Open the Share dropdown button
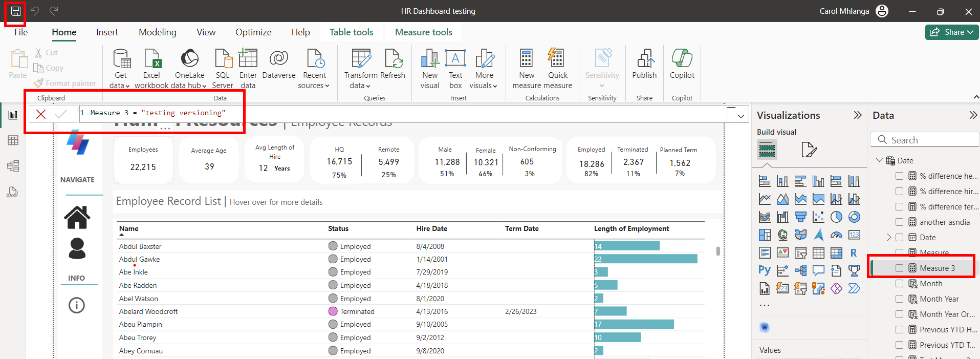Viewport: 980px width, 359px height. pyautogui.click(x=951, y=32)
